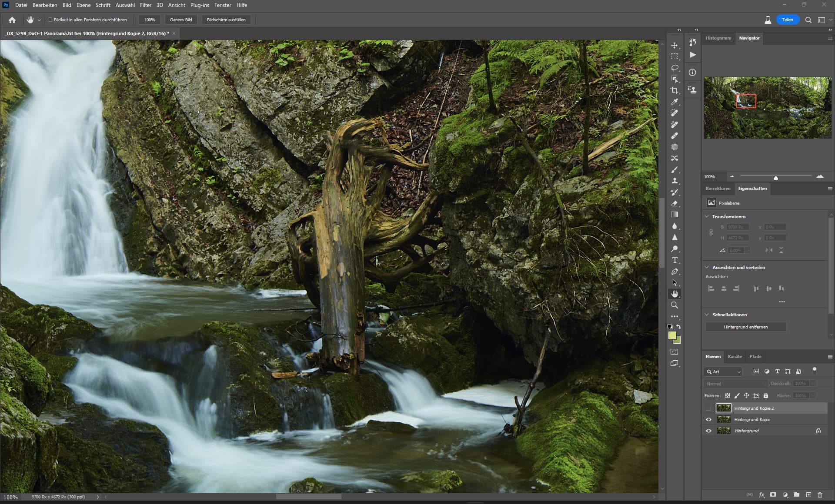This screenshot has height=504, width=835.
Task: Switch to the Kanäle tab
Action: (735, 356)
